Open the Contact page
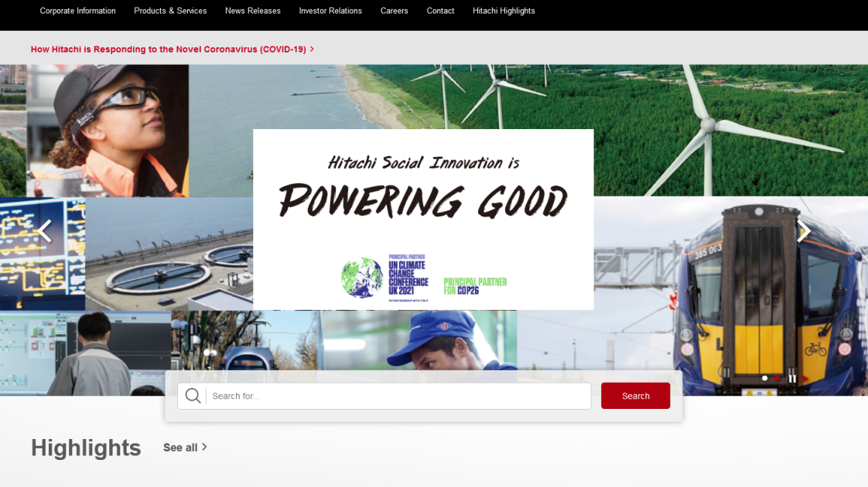Image resolution: width=868 pixels, height=487 pixels. coord(440,11)
